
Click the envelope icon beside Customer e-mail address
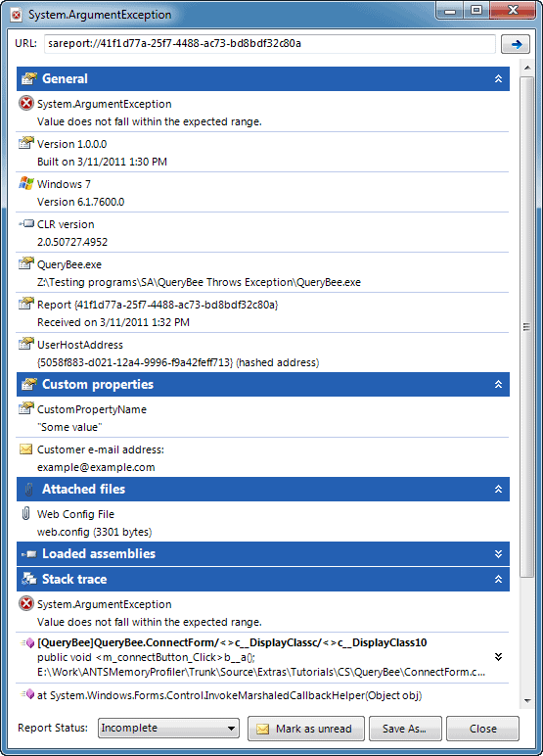(26, 449)
